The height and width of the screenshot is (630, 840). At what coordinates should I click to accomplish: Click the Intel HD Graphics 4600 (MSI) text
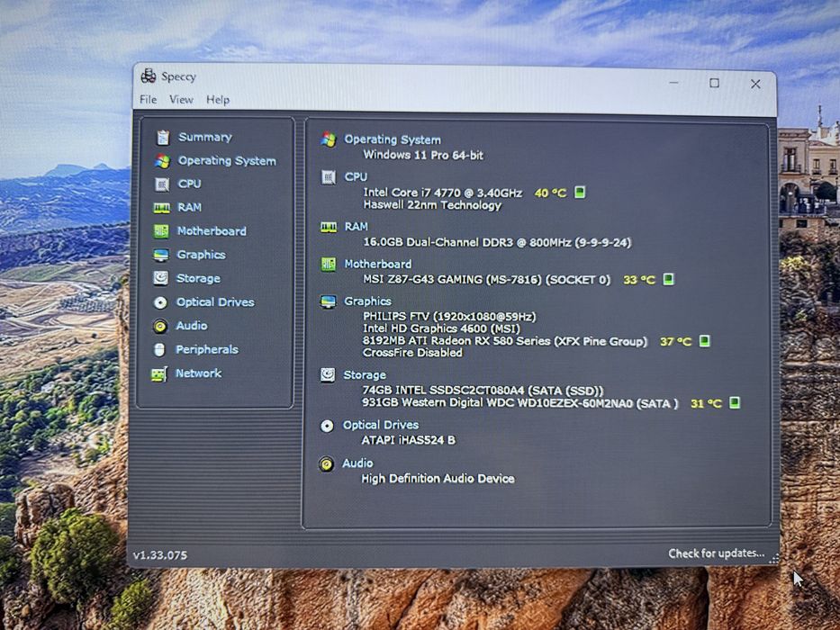click(441, 328)
